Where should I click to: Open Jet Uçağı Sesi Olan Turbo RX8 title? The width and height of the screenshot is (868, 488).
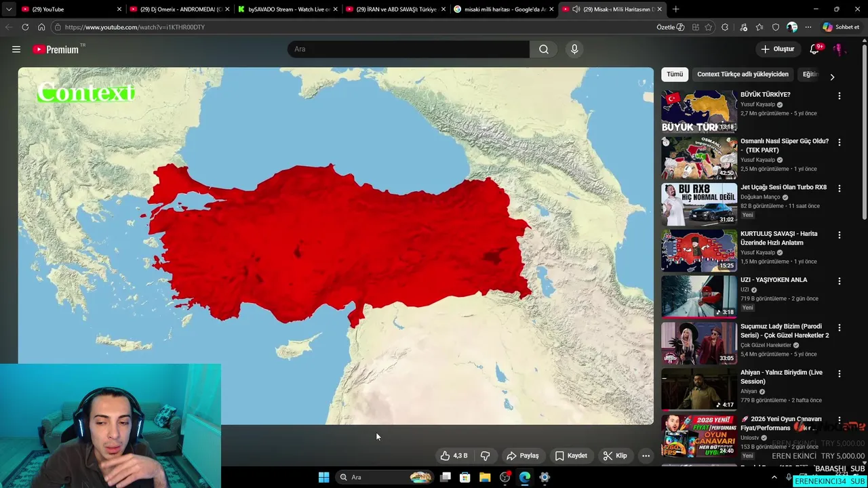(783, 187)
